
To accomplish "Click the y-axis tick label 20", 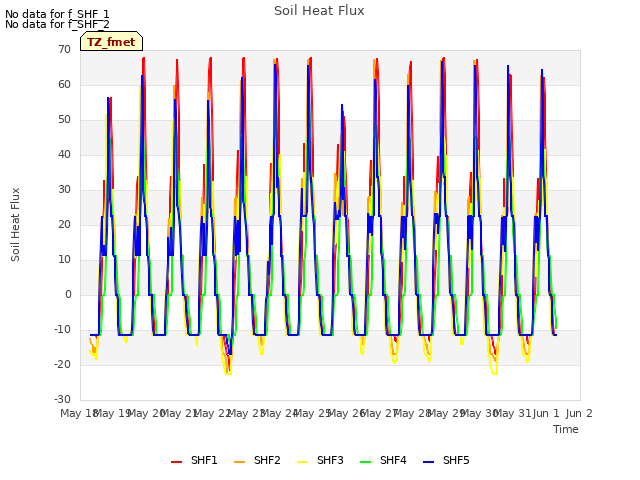I will click(x=64, y=224).
